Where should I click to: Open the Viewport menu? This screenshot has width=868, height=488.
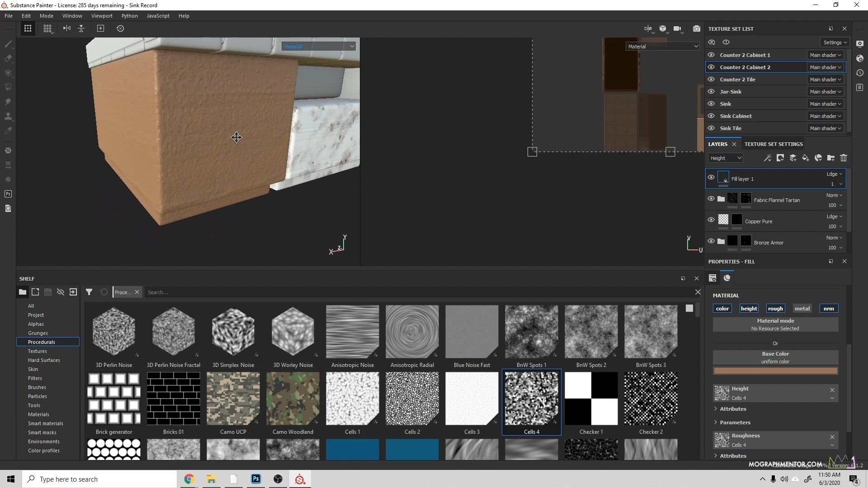tap(102, 15)
